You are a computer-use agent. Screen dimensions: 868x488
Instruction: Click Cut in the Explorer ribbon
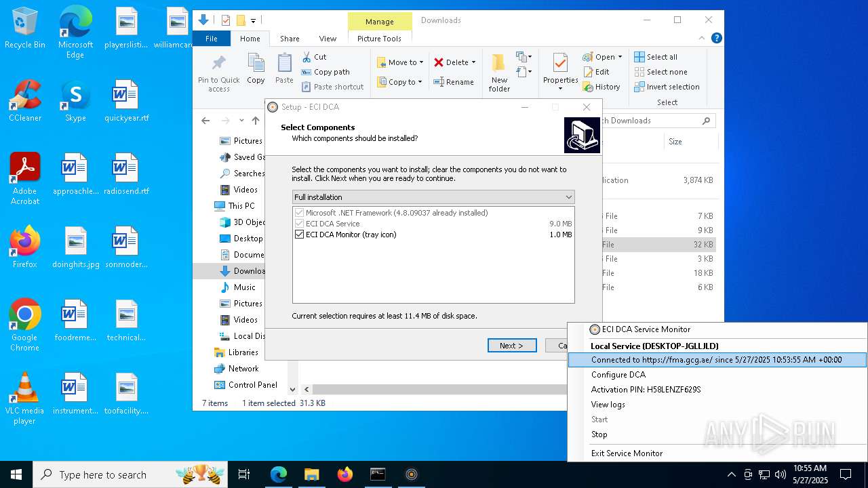coord(315,57)
